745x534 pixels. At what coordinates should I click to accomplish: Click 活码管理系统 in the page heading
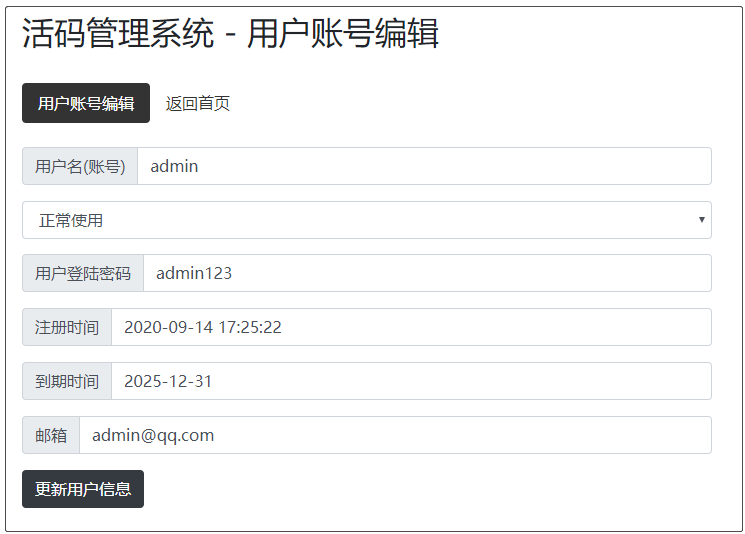point(118,34)
